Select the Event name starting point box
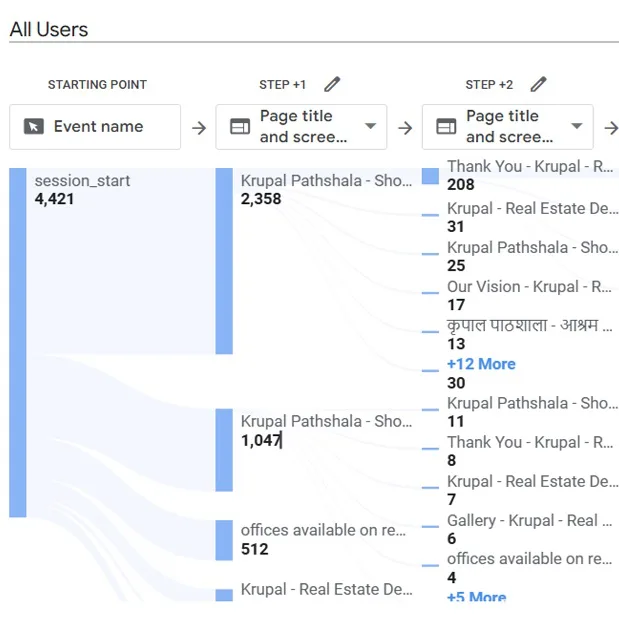Screen dimensions: 619x619 pos(95,127)
